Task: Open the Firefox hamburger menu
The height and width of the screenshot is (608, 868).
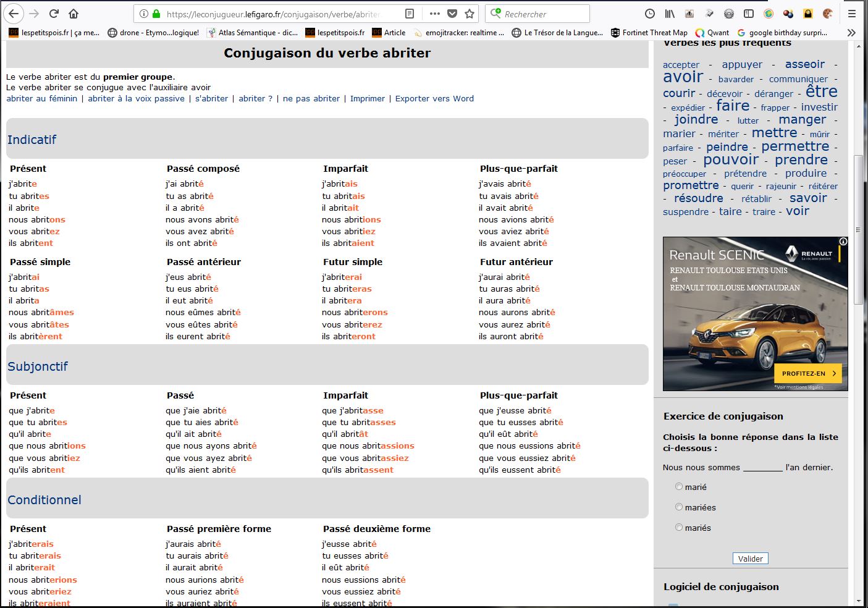Action: 852,14
